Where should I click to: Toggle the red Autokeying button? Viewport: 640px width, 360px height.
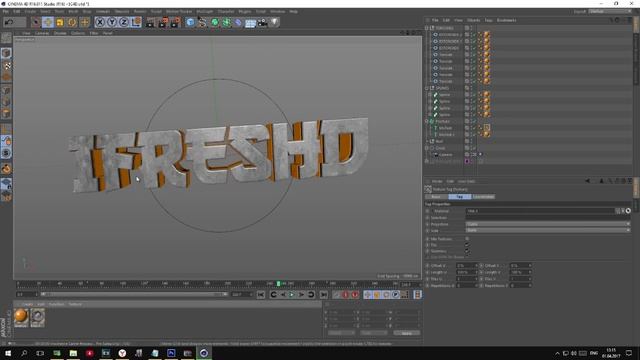[355, 294]
